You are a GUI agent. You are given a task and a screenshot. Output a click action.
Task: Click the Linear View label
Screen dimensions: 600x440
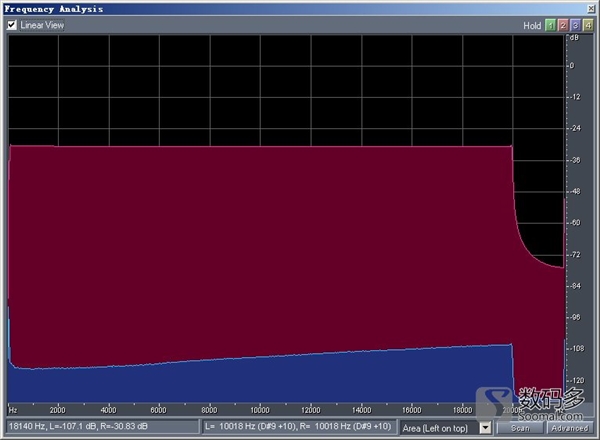click(x=42, y=25)
